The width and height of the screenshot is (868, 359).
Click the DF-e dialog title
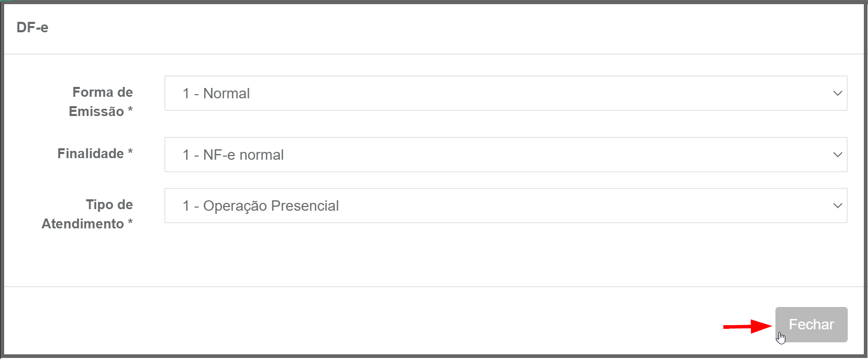32,28
